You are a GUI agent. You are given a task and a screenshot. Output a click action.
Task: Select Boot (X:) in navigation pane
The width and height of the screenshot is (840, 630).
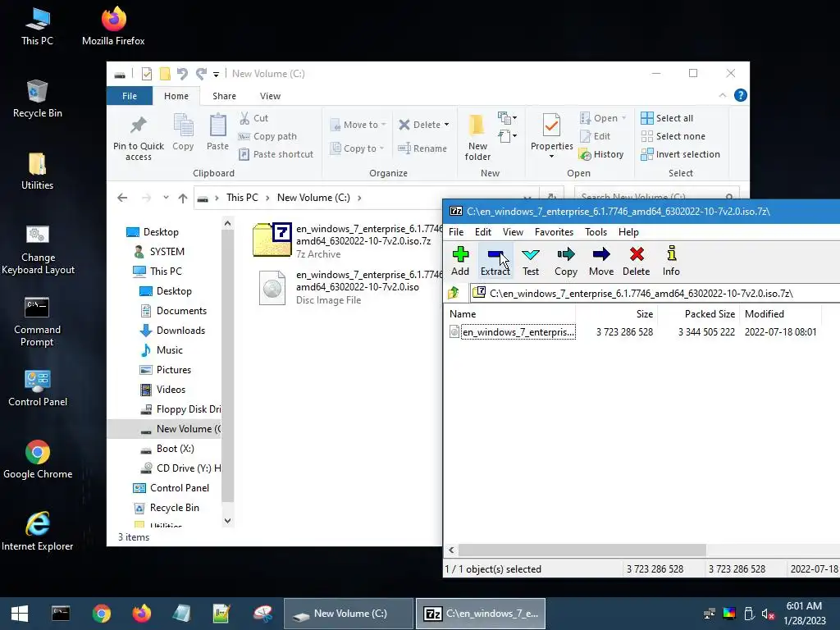click(x=167, y=449)
